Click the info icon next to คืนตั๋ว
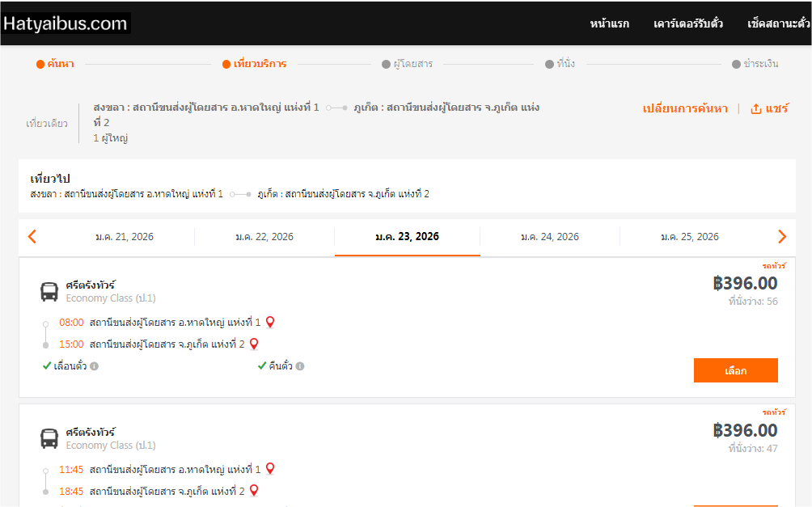The height and width of the screenshot is (507, 812). [300, 366]
